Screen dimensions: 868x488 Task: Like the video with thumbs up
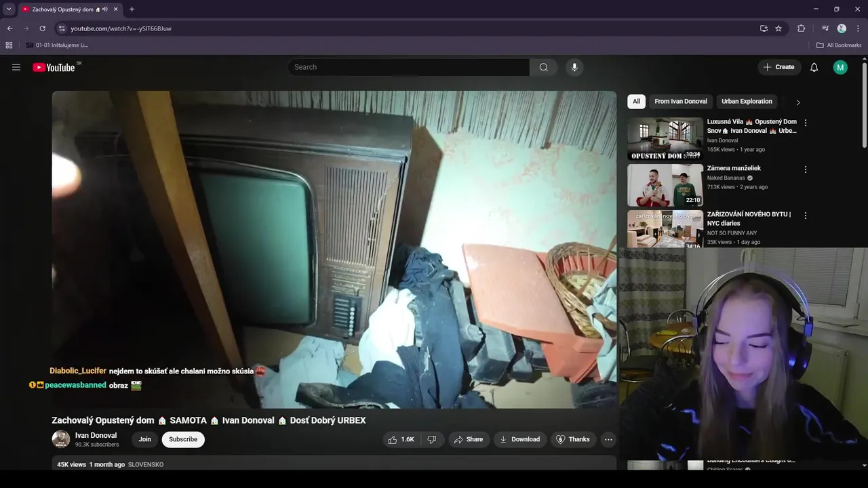click(x=401, y=439)
